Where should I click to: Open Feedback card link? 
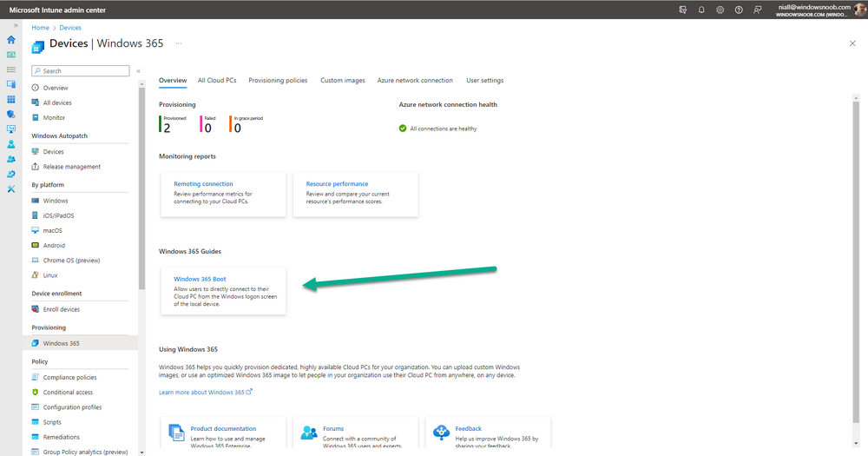pos(469,429)
